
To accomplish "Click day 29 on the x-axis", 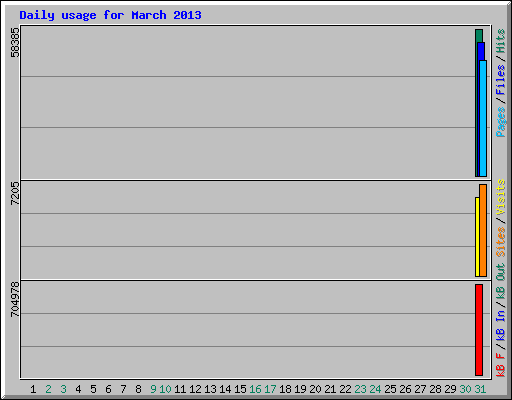I will (x=450, y=389).
